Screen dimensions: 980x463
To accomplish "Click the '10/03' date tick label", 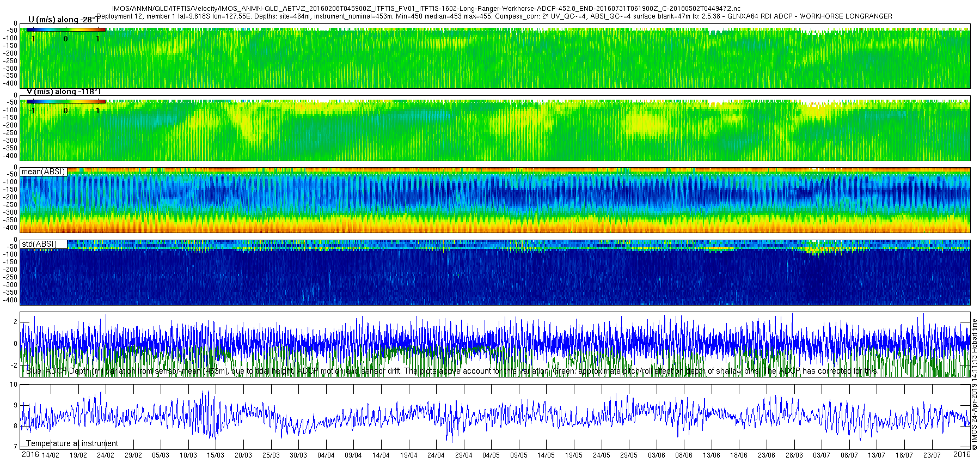I will pos(188,455).
